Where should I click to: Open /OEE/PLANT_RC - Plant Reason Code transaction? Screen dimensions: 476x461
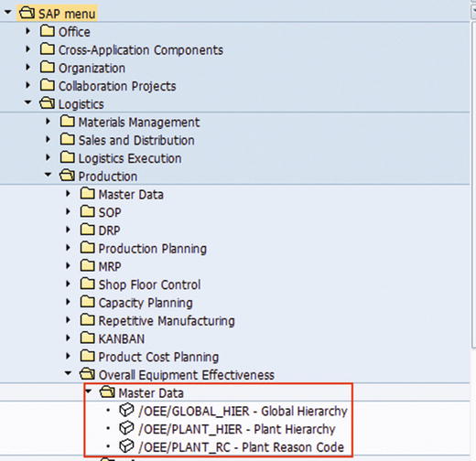(241, 447)
